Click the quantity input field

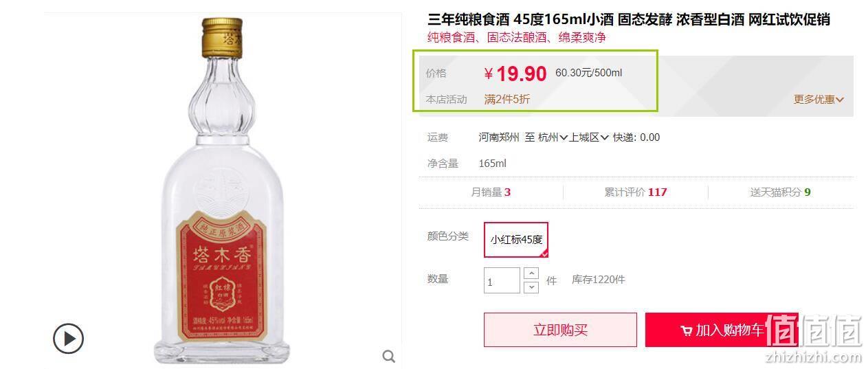pyautogui.click(x=502, y=280)
